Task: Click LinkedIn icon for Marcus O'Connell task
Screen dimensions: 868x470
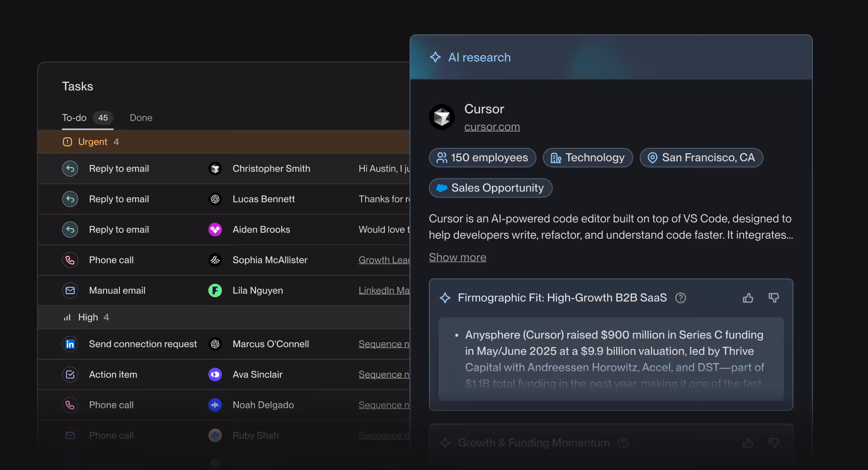Action: click(70, 344)
